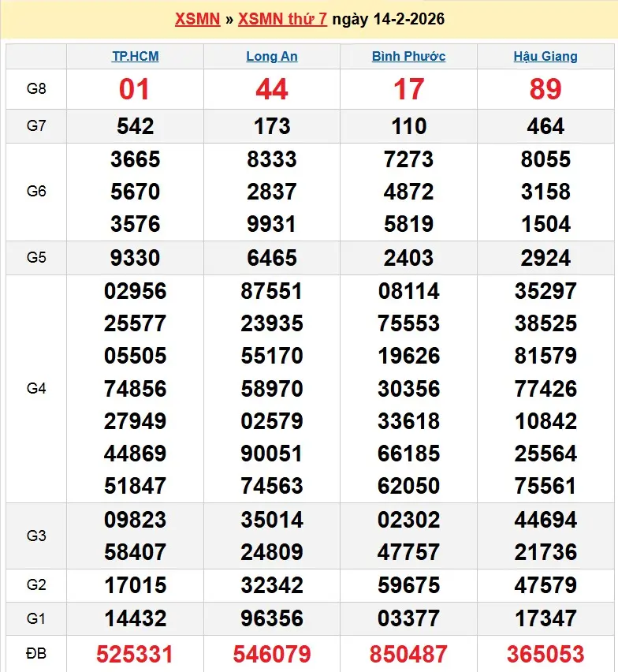Select Long An special prize number 546079
Viewport: 618px width, 672px height.
[272, 654]
